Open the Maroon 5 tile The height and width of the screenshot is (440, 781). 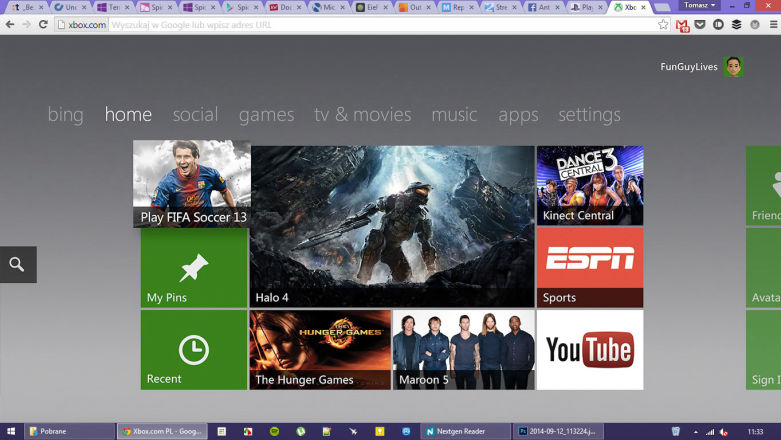click(463, 350)
